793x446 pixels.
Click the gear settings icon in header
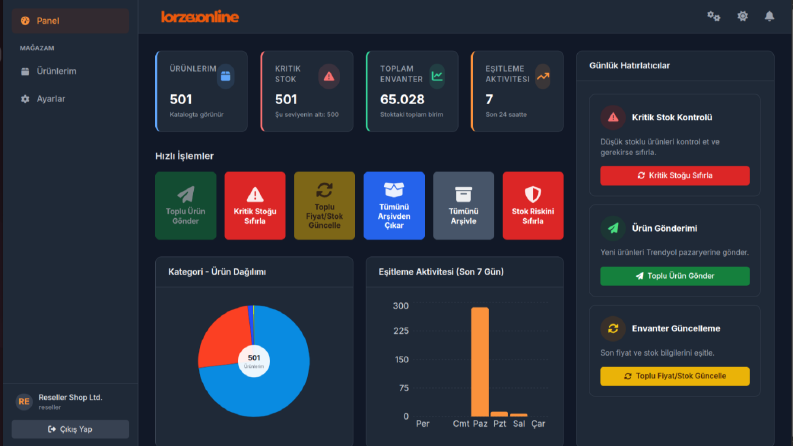point(742,16)
